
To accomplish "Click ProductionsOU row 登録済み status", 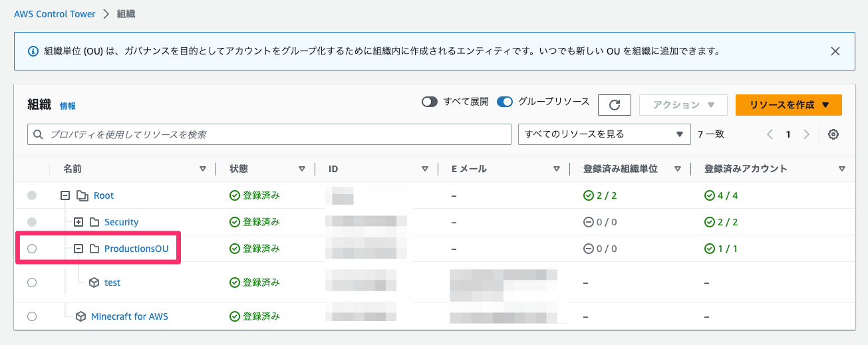I will click(261, 249).
